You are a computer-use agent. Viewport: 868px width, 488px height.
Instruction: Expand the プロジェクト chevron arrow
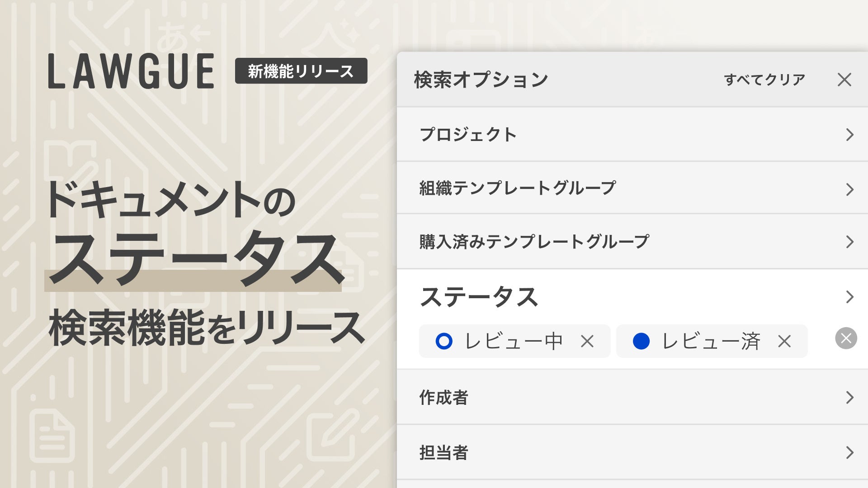[x=849, y=135]
